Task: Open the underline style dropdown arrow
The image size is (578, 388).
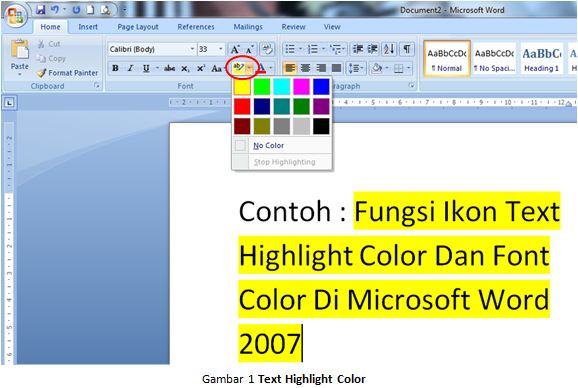Action: [x=157, y=68]
